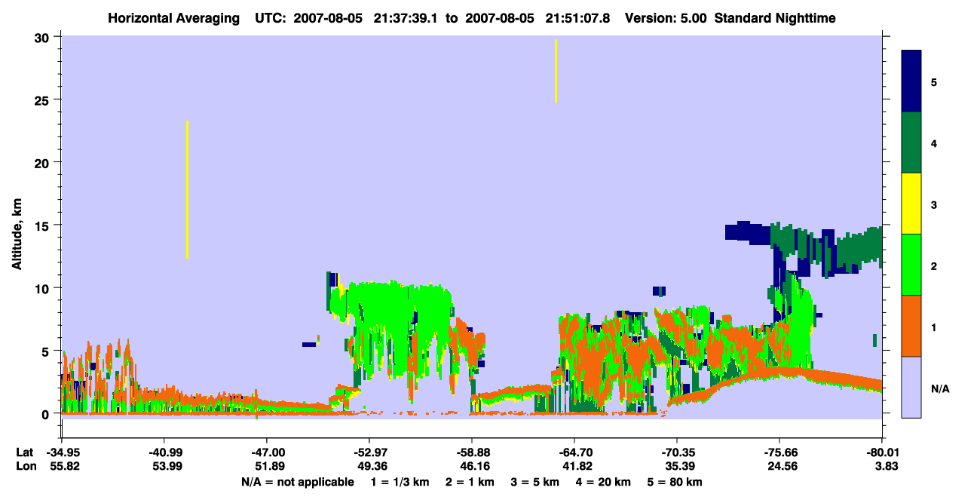
Task: Click the y-axis tick label 20
Action: (44, 162)
